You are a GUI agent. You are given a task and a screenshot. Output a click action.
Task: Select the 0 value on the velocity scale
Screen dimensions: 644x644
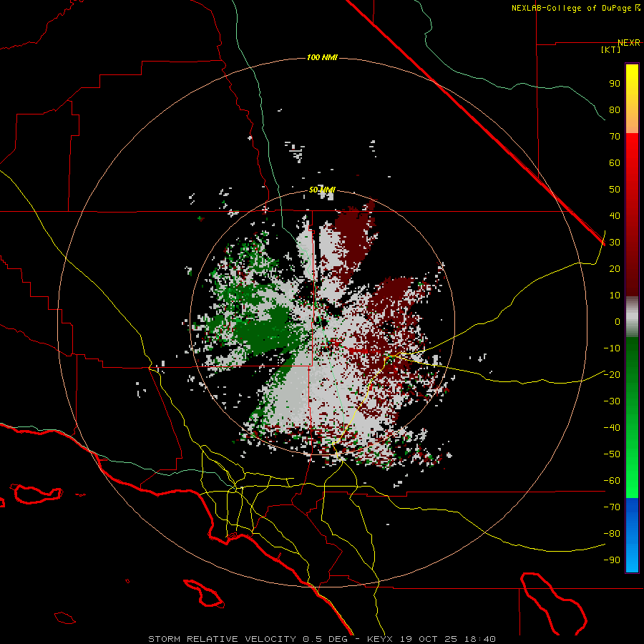pos(618,322)
